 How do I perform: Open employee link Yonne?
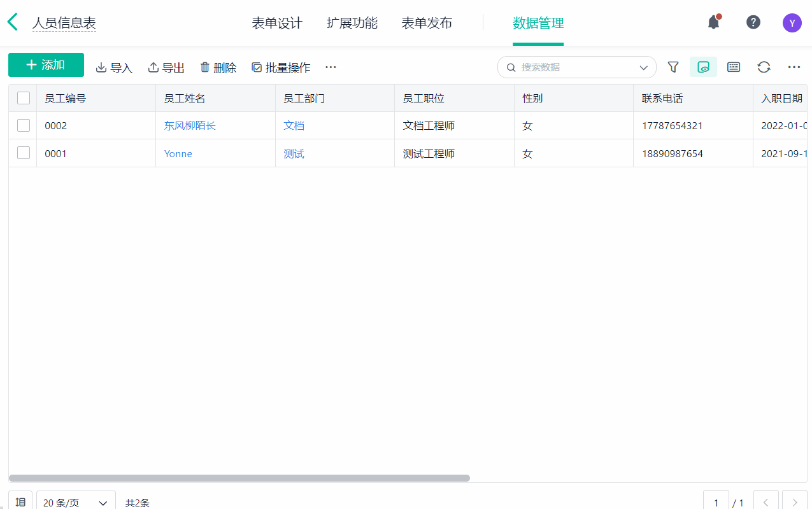178,153
